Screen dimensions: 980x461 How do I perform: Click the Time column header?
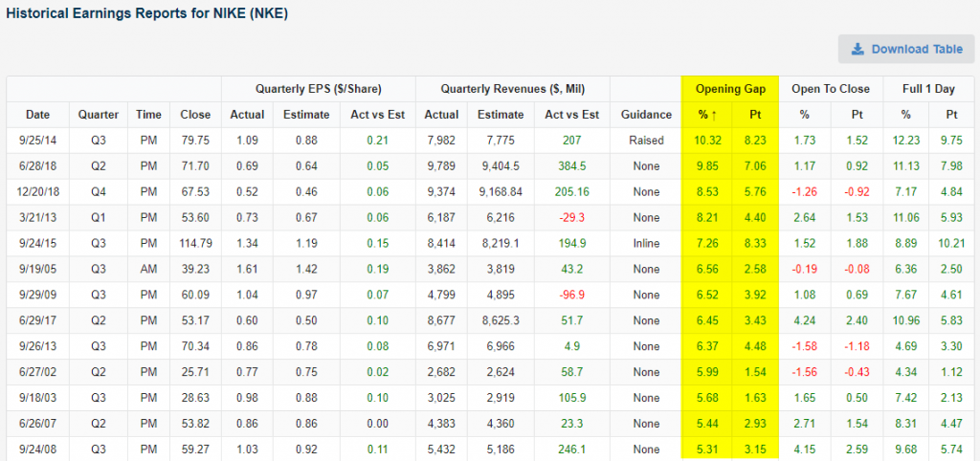tap(147, 115)
